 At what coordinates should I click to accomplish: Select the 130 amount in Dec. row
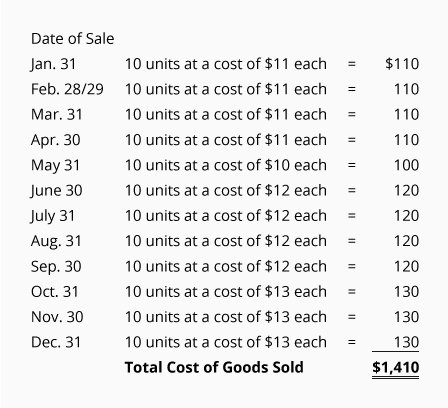406,342
